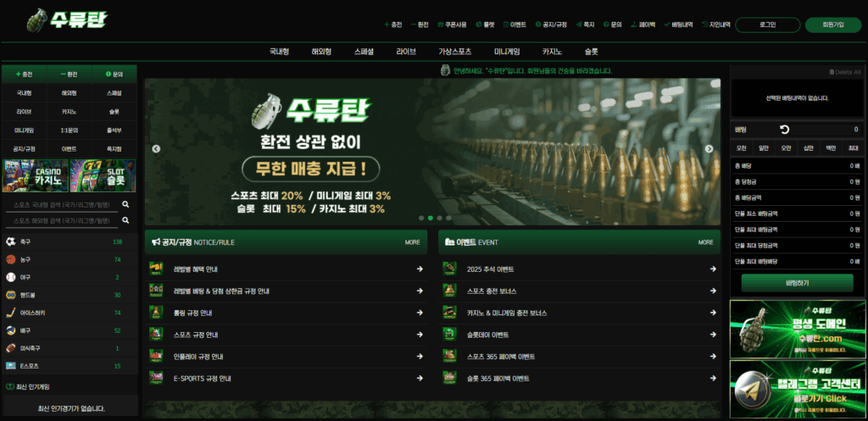This screenshot has width=868, height=421.
Task: Click the search icon for 해외형 search
Action: 125,220
